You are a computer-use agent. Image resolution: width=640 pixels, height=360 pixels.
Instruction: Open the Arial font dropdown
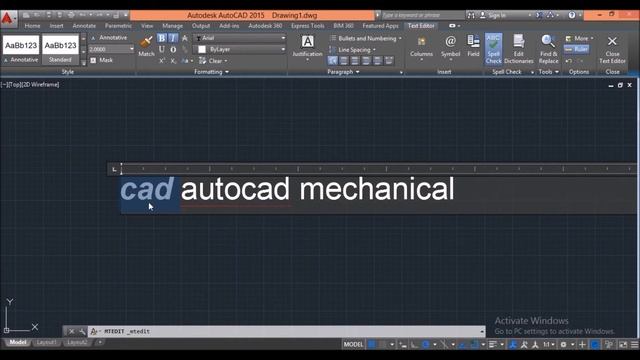tap(240, 38)
